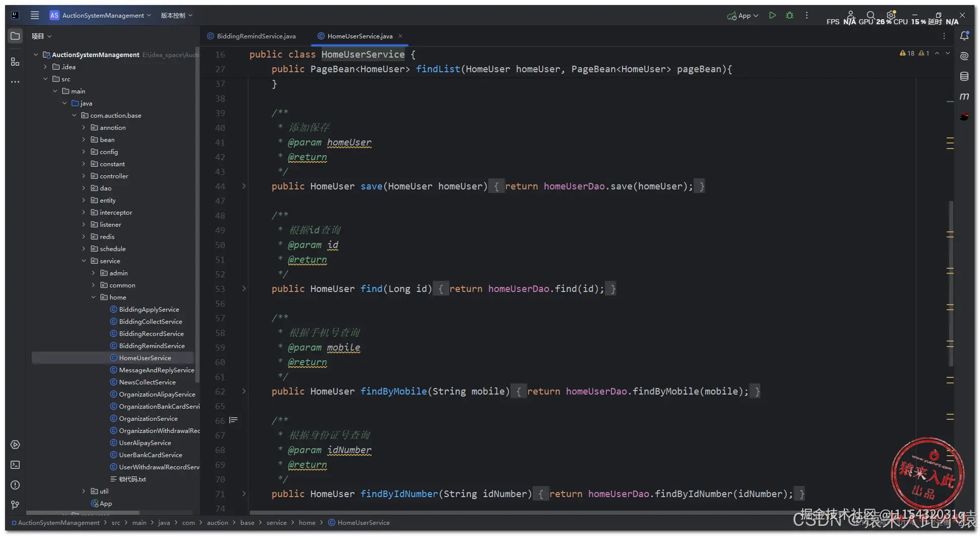
Task: Switch to BiddingRemindService.java tab
Action: [x=251, y=36]
